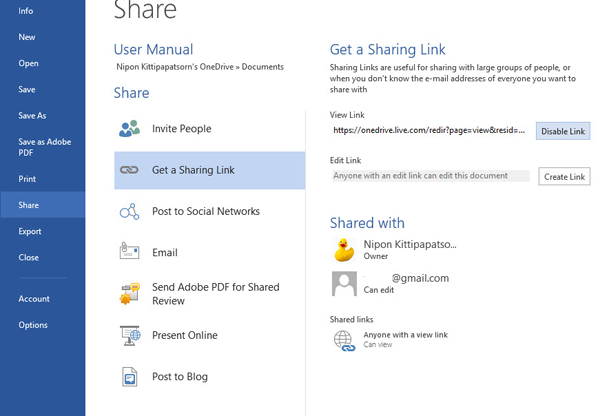Click the chain link icon for sharing link
Screen dimensions: 600x416
coord(129,170)
